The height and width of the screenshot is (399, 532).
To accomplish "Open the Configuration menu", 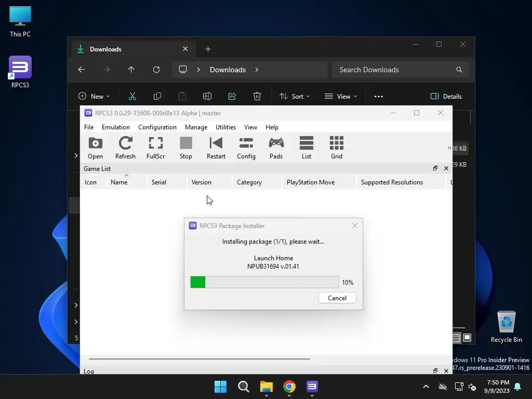I will 157,127.
